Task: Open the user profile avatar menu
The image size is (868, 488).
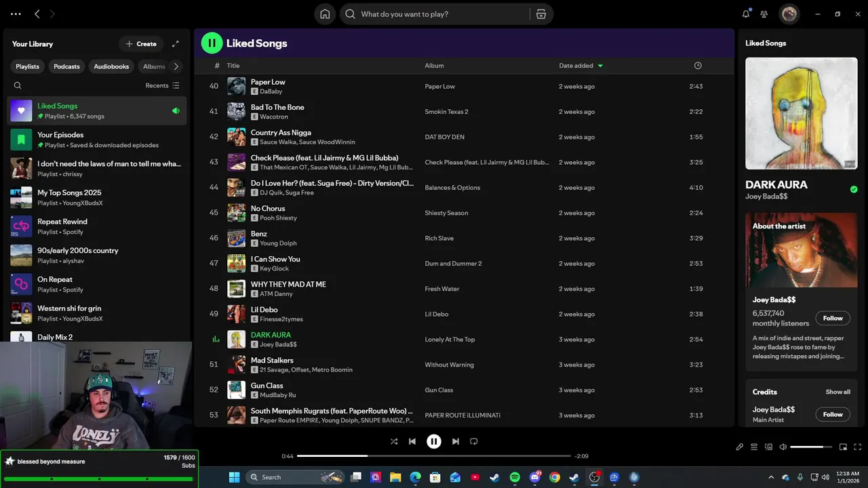Action: [789, 14]
